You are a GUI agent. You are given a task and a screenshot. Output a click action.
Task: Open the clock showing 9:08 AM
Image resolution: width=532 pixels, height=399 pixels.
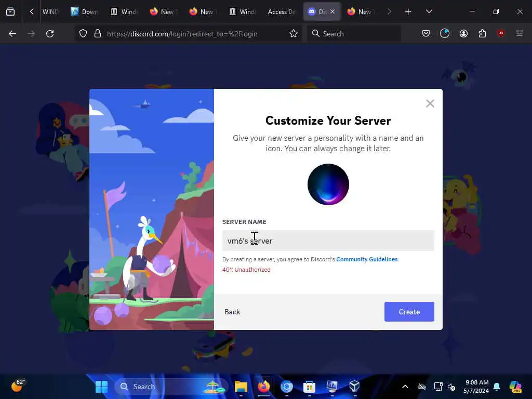pyautogui.click(x=476, y=387)
